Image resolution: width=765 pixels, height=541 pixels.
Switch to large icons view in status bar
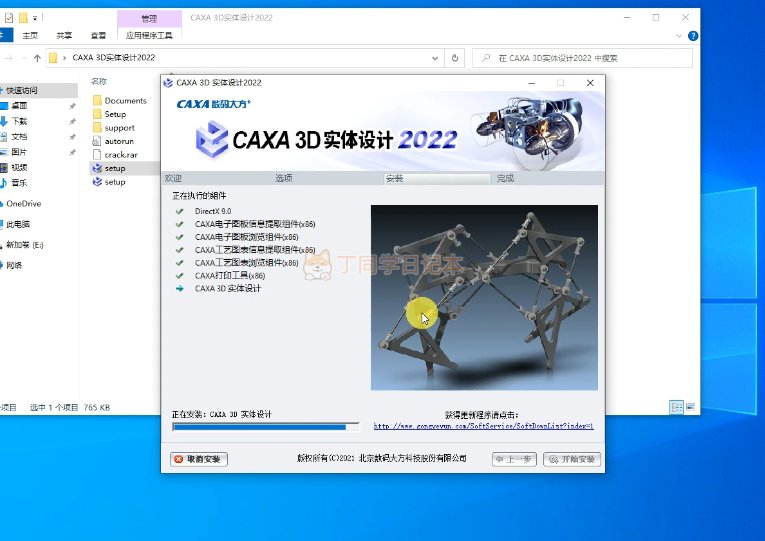tap(691, 407)
